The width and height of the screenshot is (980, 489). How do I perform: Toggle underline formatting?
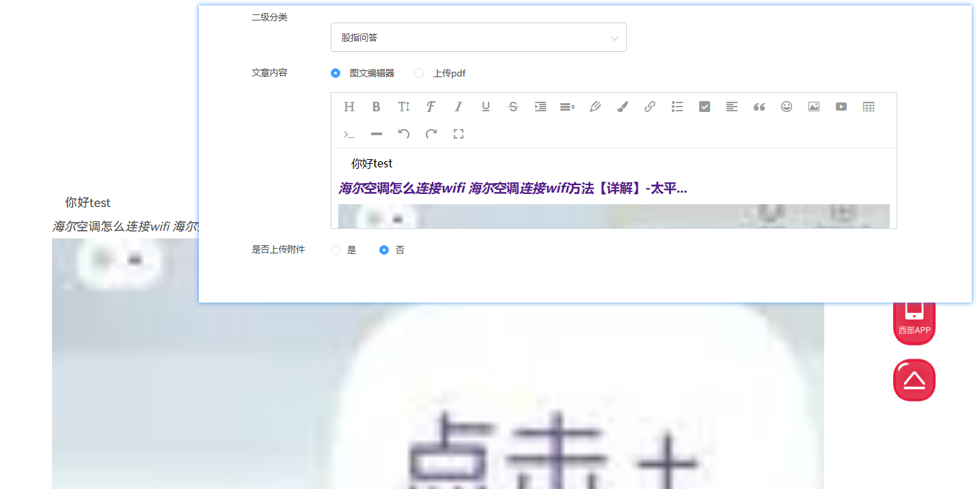pyautogui.click(x=486, y=107)
